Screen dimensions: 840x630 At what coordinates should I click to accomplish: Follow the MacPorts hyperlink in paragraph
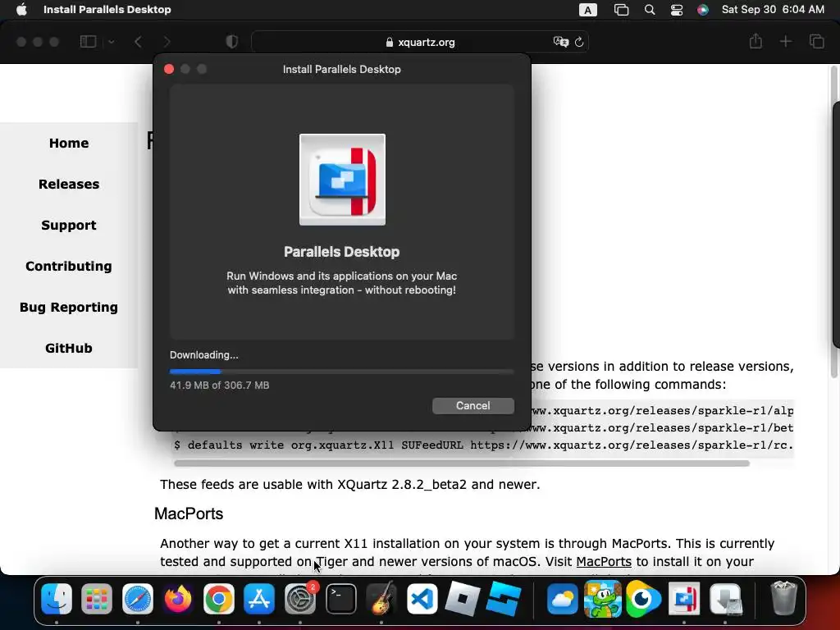point(604,561)
